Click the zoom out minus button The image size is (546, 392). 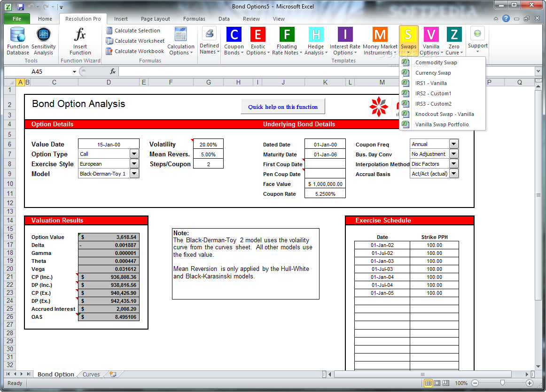475,383
